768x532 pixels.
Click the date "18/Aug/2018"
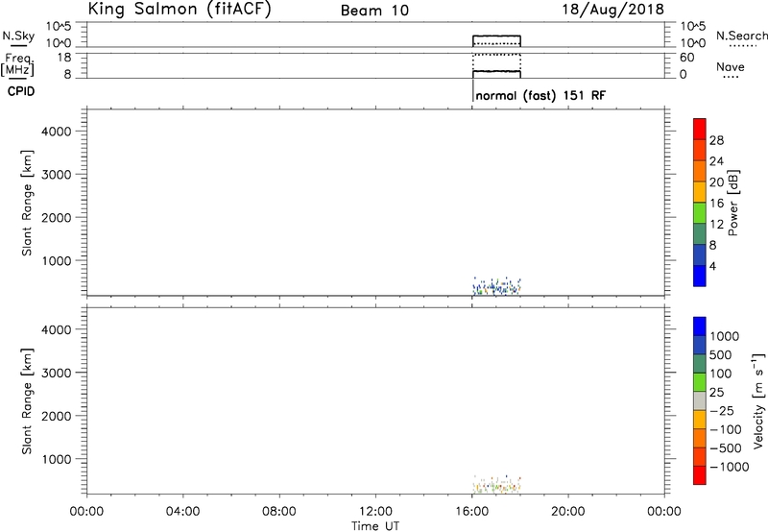[612, 10]
